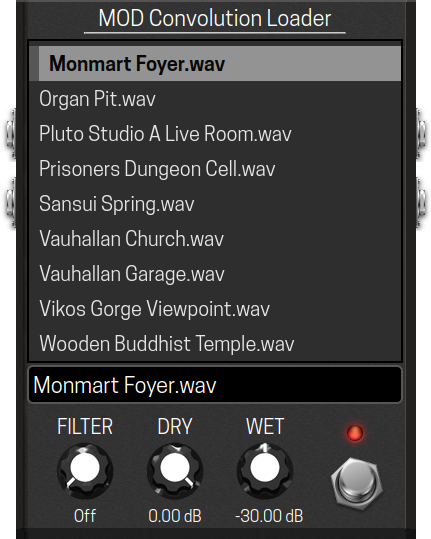Screen dimensions: 431x539
Task: Select Pluto Studio A Live Room.wav
Action: (215, 134)
